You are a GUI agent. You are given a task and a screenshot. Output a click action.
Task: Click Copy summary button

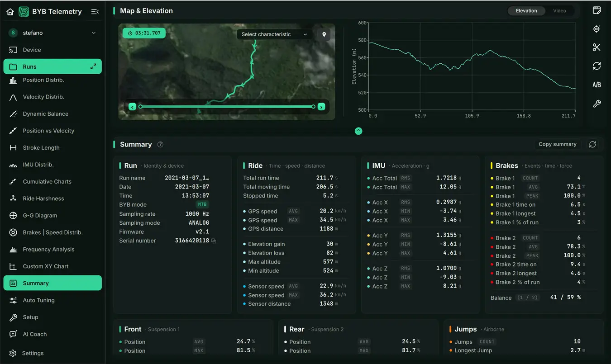coord(558,144)
